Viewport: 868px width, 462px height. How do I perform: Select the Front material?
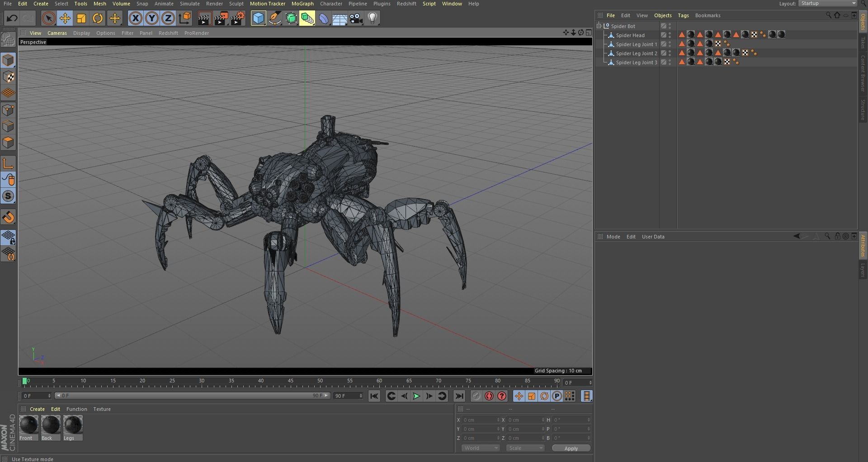tap(29, 428)
